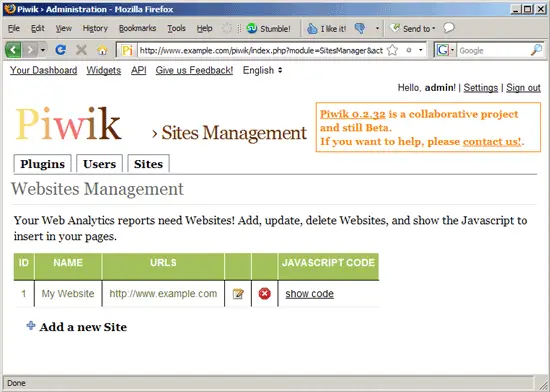
Task: Click the Piwik logo
Action: click(69, 123)
